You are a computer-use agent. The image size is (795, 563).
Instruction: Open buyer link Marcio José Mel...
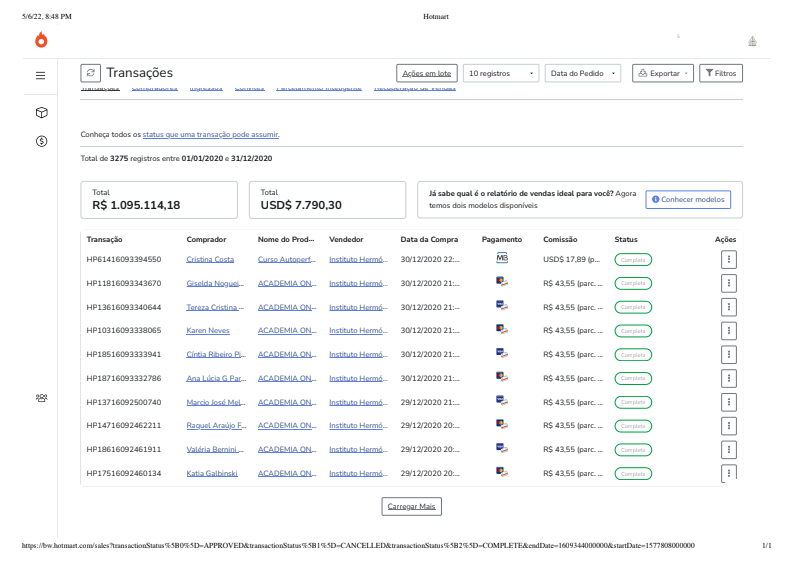tap(216, 402)
